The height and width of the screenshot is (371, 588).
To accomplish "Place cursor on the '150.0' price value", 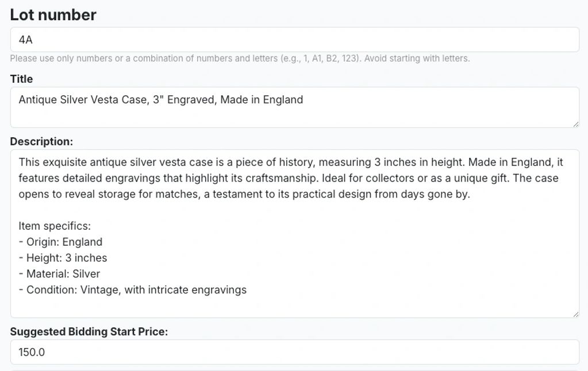I will click(x=32, y=352).
